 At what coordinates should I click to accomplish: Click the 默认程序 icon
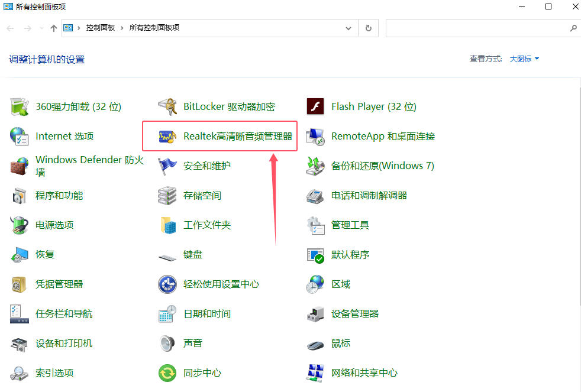tap(315, 255)
